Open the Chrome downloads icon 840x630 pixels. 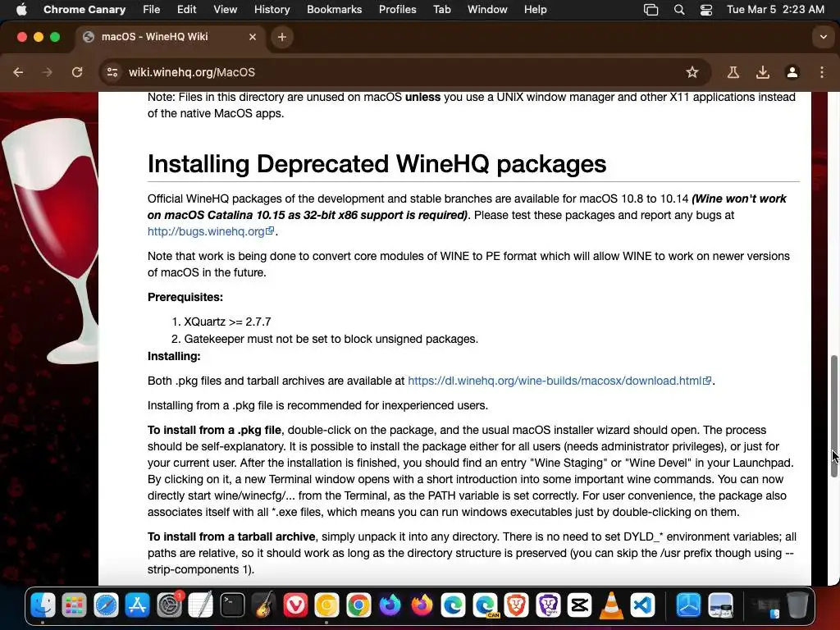762,72
